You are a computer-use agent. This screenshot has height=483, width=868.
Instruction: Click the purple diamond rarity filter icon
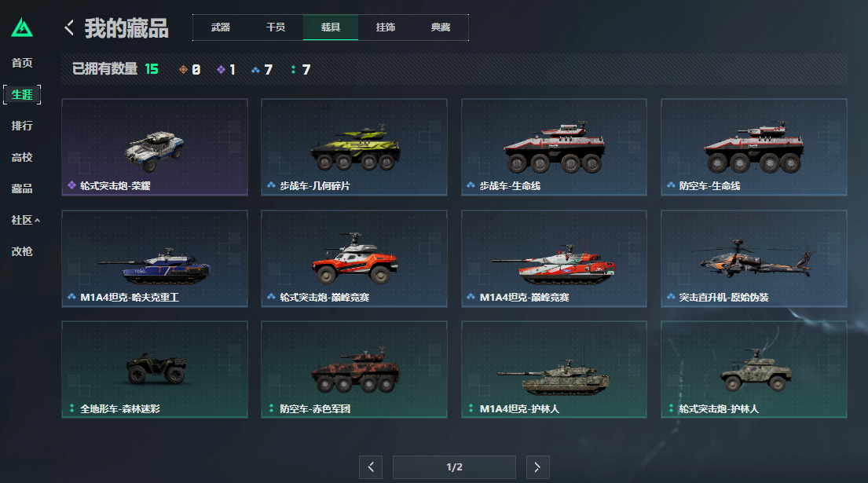(x=221, y=70)
